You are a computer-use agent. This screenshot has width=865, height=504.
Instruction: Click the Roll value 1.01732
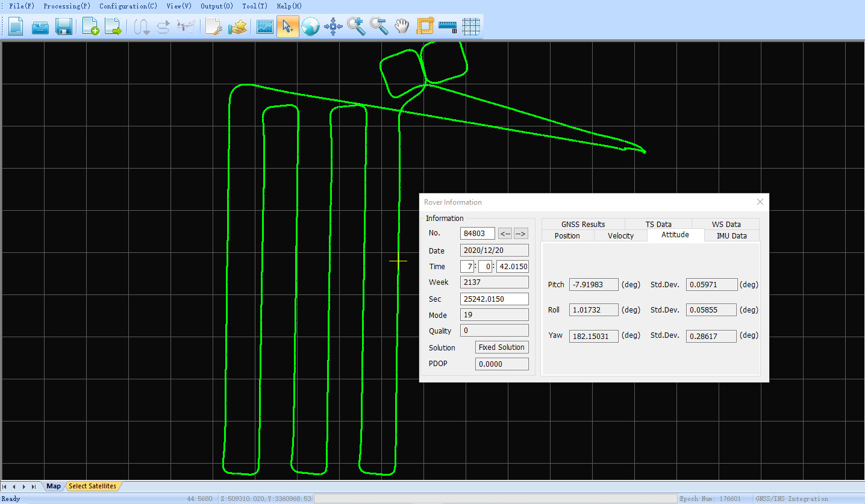[x=594, y=310]
